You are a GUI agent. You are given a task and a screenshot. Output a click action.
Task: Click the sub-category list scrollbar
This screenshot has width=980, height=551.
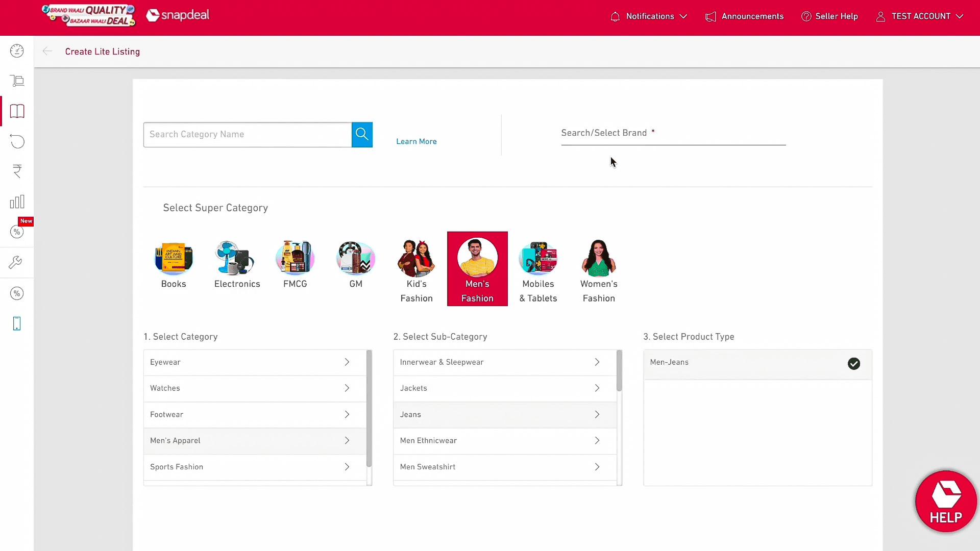[619, 371]
